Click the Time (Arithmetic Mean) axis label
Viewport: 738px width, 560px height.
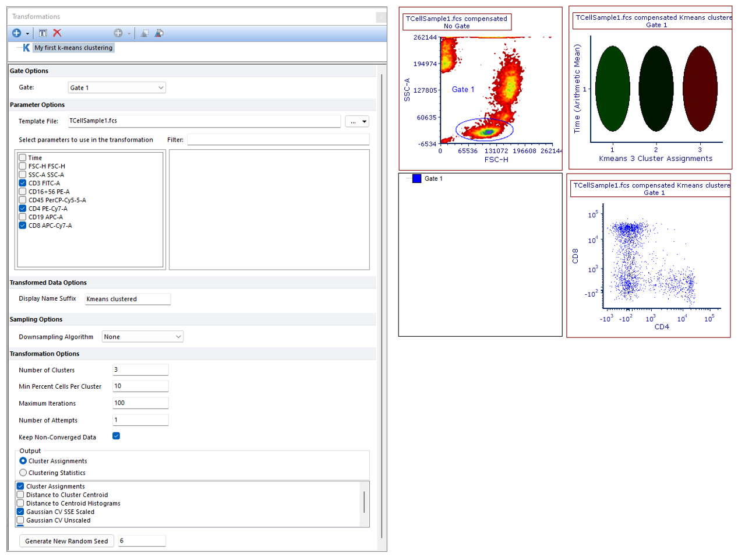(577, 89)
